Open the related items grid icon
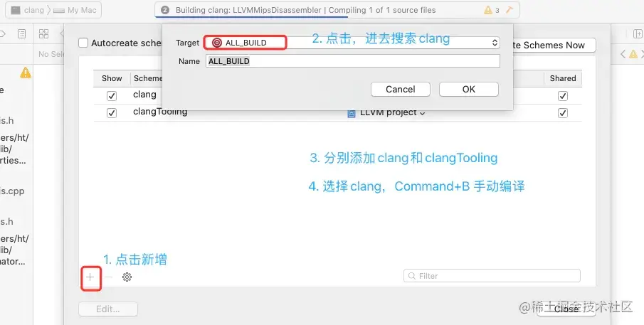Screen dimensions: 644x325 (43, 33)
